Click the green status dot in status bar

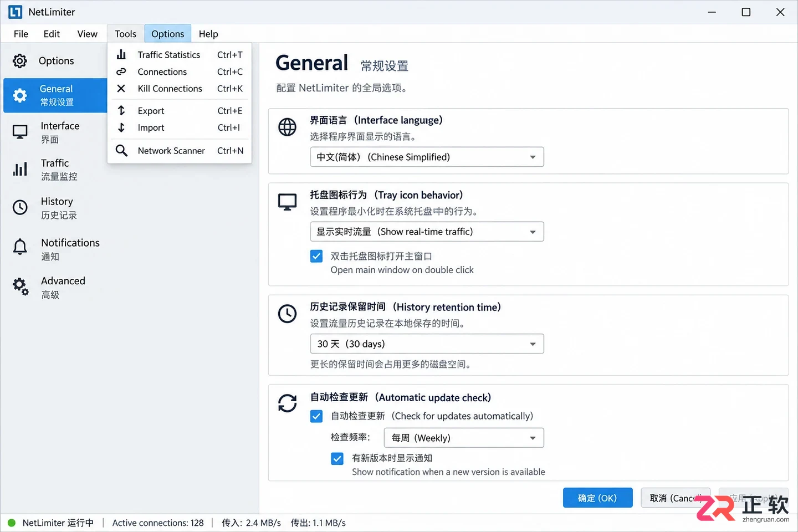click(x=11, y=523)
